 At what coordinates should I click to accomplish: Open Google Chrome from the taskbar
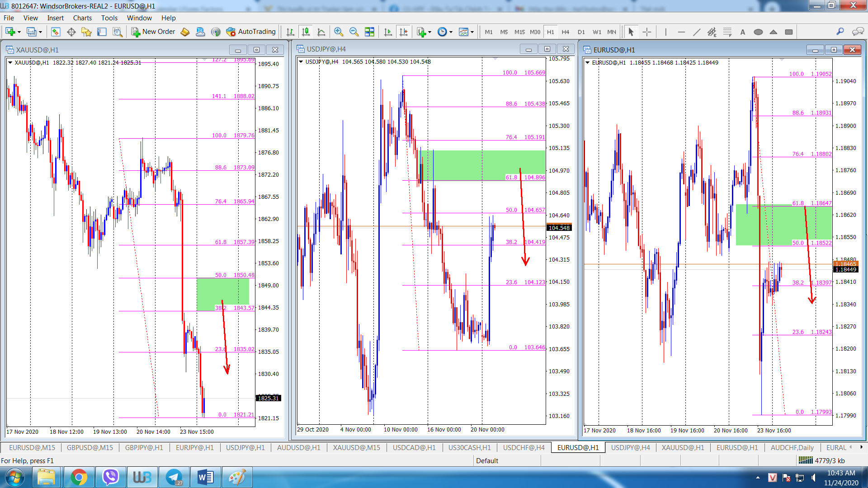(x=79, y=478)
